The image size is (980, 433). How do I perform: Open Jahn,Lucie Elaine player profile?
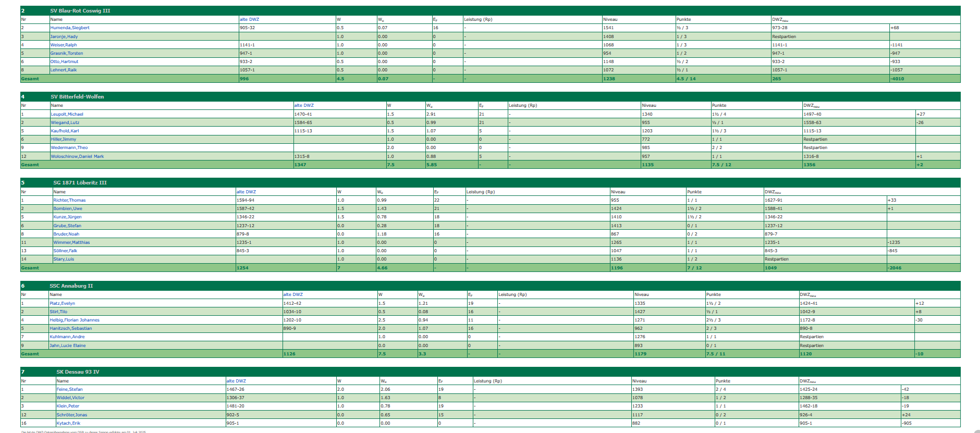[x=68, y=345]
